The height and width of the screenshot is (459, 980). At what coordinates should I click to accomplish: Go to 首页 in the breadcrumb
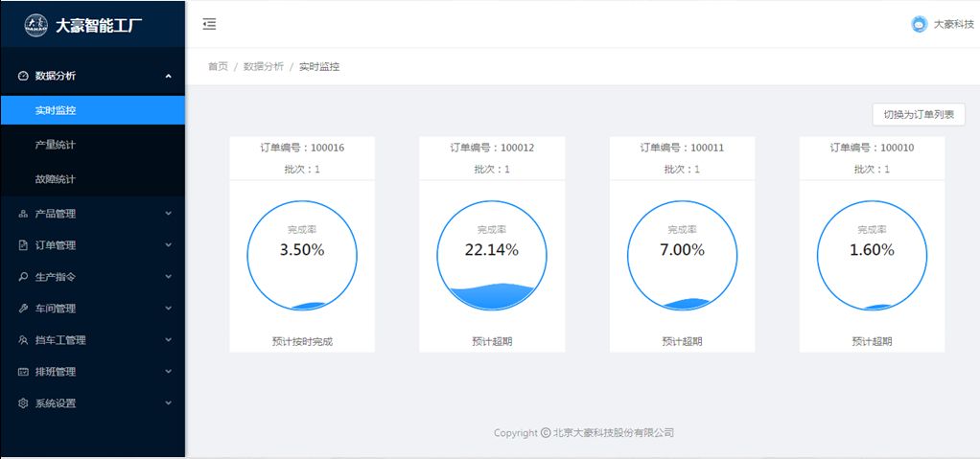tap(218, 67)
